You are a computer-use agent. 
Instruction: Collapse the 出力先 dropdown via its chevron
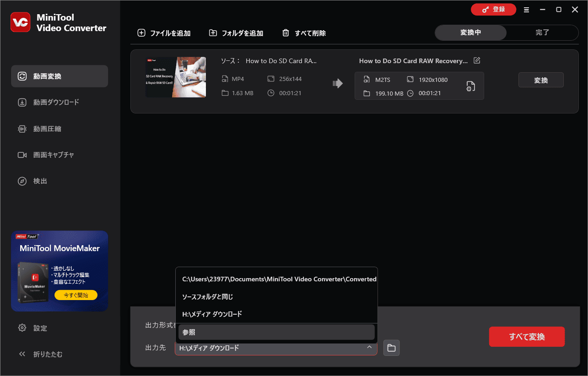[369, 348]
